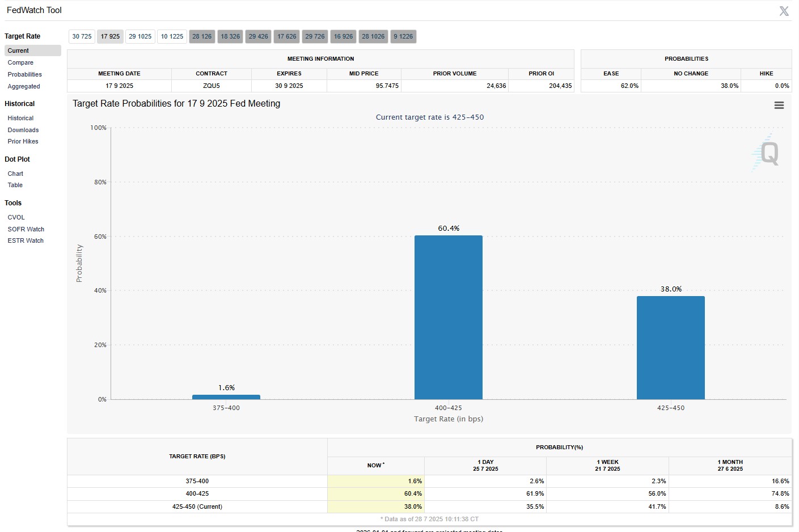The image size is (799, 532).
Task: Click the 425-450 chart bar
Action: [671, 348]
